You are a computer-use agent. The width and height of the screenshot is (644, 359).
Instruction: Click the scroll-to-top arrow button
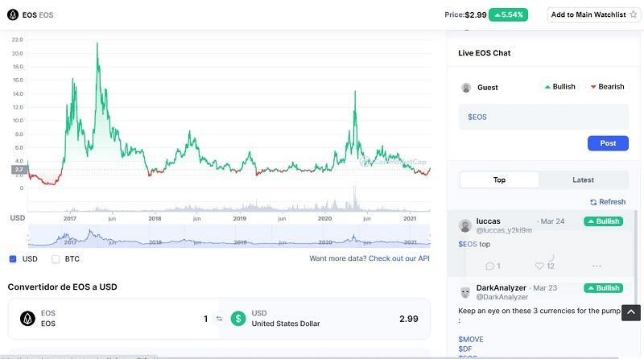[x=631, y=313]
